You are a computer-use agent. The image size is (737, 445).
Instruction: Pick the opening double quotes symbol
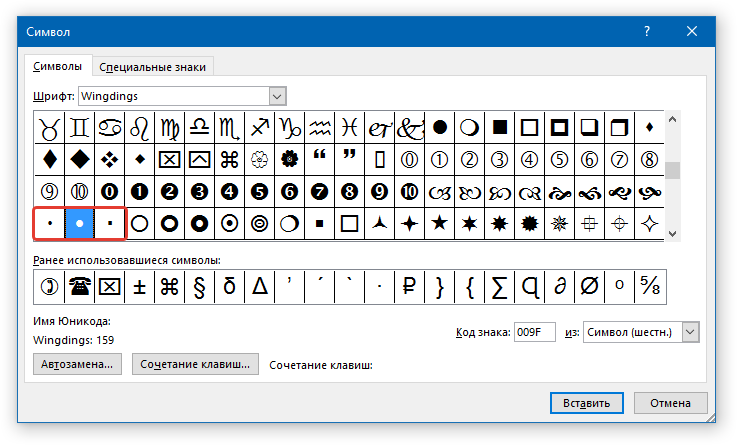[320, 160]
